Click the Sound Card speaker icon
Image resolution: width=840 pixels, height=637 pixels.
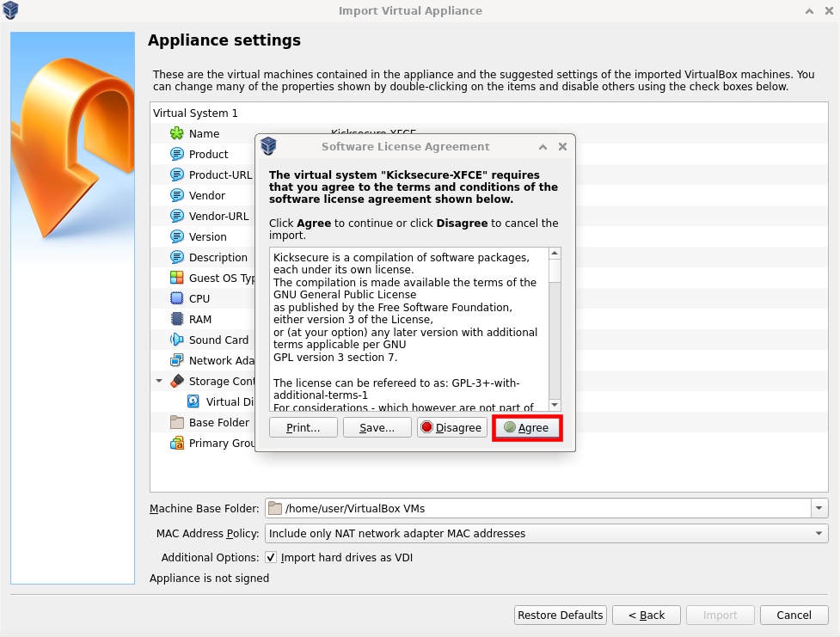coord(177,340)
